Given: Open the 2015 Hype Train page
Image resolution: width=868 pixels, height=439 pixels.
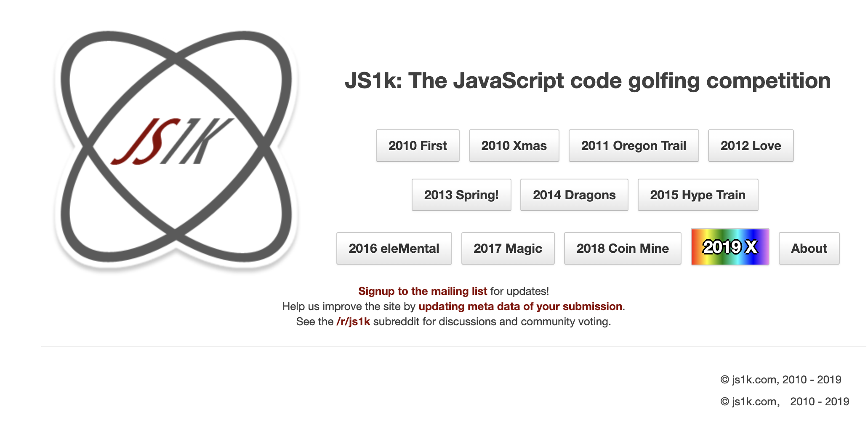Looking at the screenshot, I should [x=698, y=195].
